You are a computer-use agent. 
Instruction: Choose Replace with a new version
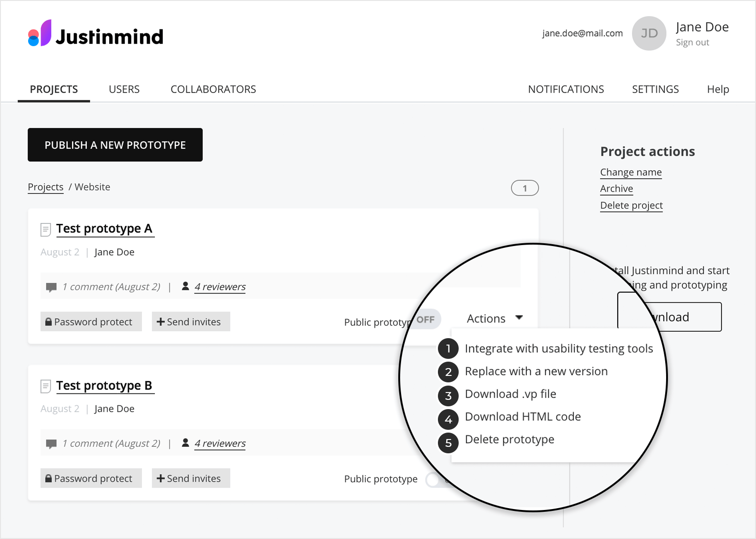(x=536, y=371)
